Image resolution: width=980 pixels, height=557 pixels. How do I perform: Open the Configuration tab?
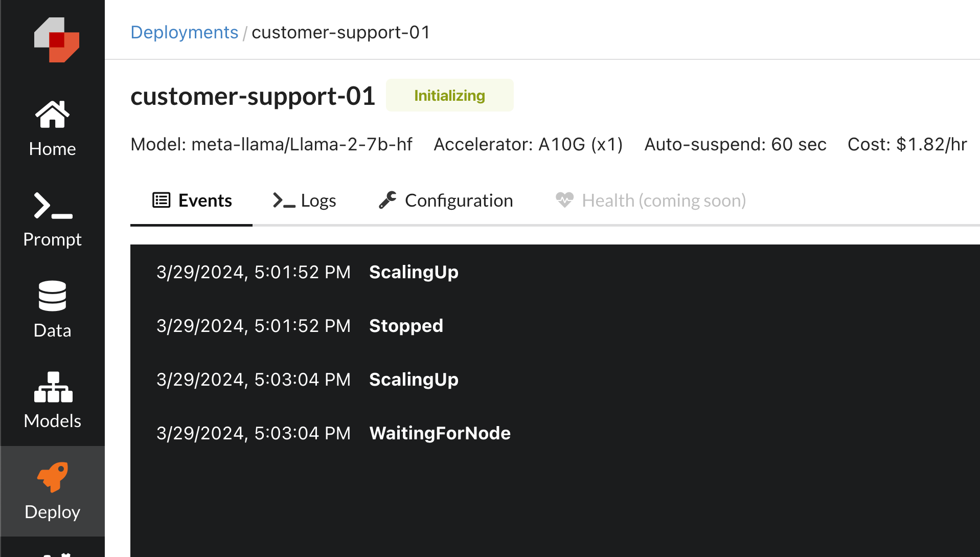pyautogui.click(x=459, y=200)
